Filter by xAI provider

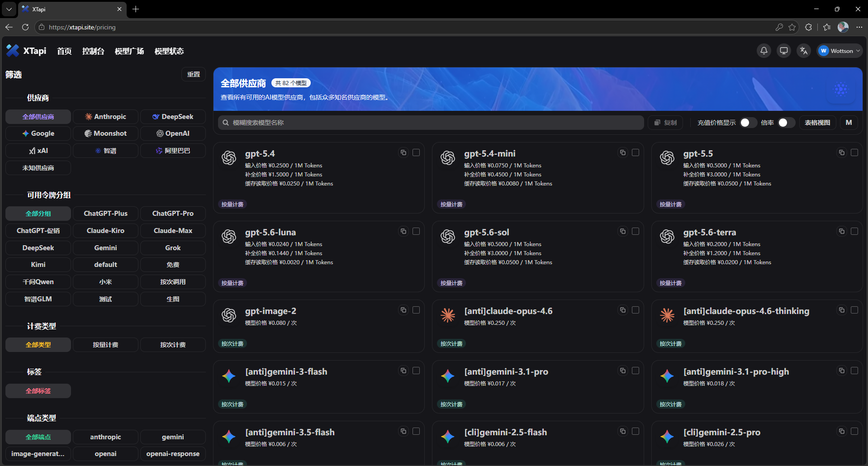point(38,151)
